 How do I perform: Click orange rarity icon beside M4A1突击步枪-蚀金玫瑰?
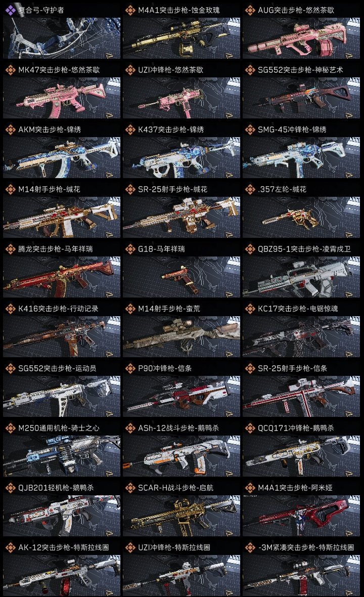(x=130, y=10)
